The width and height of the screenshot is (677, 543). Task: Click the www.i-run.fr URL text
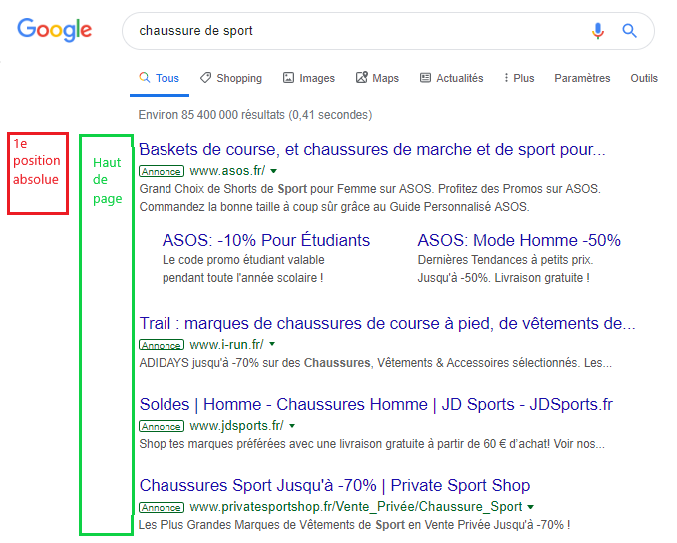point(226,344)
